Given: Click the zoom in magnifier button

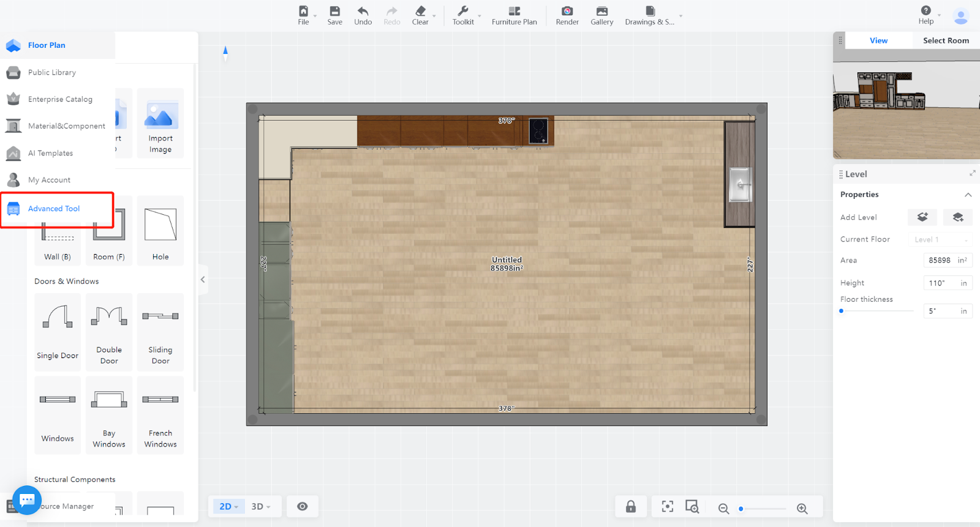Looking at the screenshot, I should [x=802, y=509].
